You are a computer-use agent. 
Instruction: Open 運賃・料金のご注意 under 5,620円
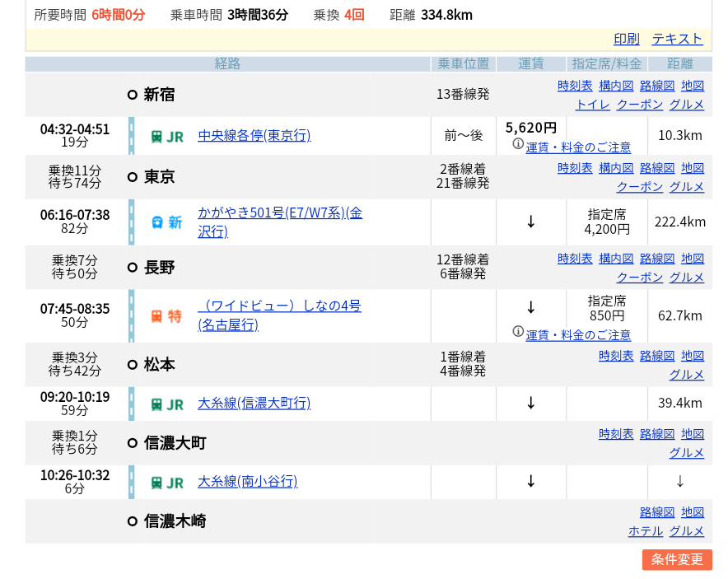click(x=578, y=147)
